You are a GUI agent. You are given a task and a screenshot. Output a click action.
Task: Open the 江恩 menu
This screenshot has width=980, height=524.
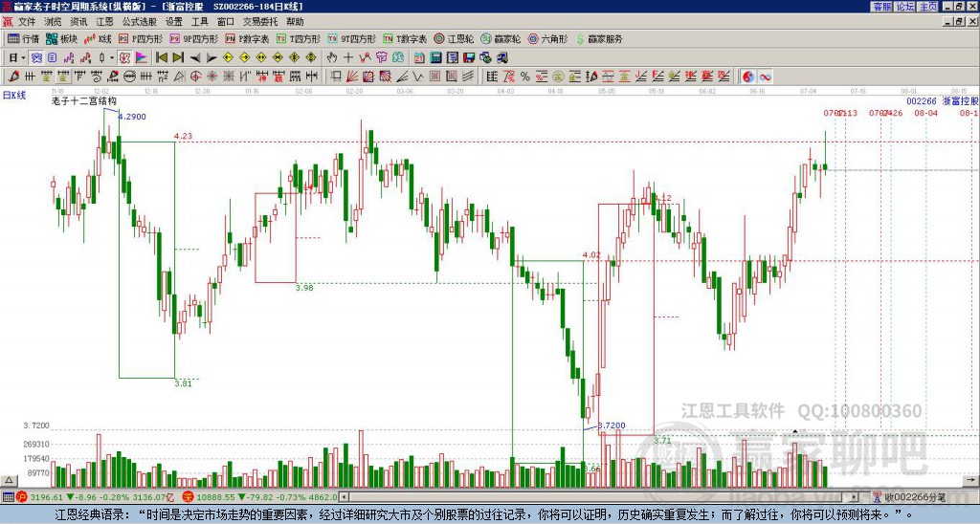pyautogui.click(x=104, y=21)
